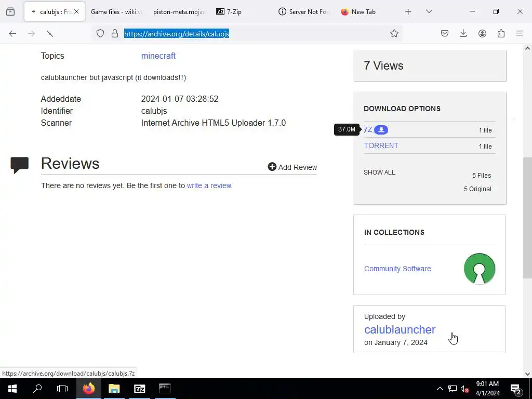
Task: Open Firefox downloads panel
Action: coord(463,33)
